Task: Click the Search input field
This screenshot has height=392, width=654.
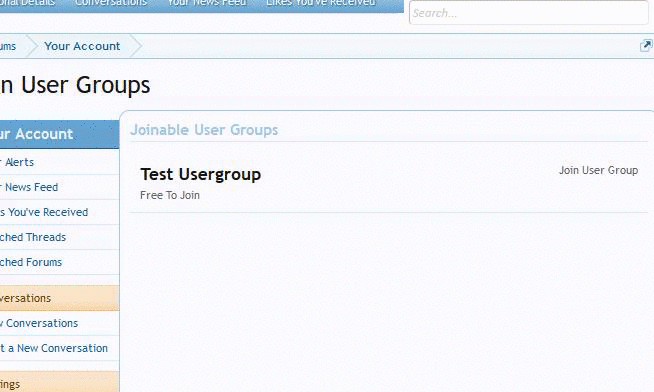Action: pos(528,13)
